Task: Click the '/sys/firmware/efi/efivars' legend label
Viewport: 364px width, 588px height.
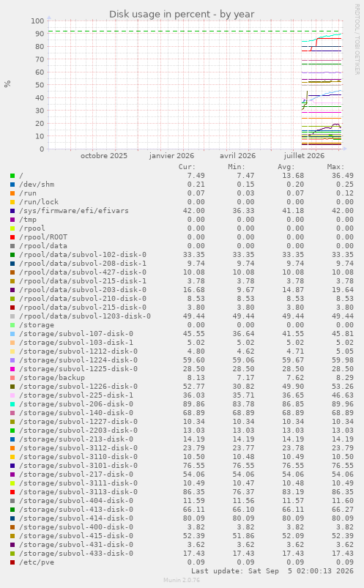Action: point(74,211)
